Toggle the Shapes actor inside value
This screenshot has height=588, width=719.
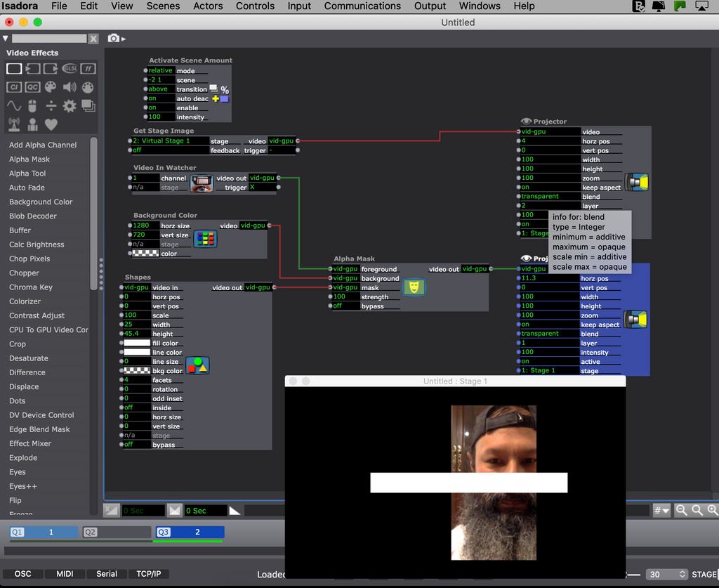136,407
